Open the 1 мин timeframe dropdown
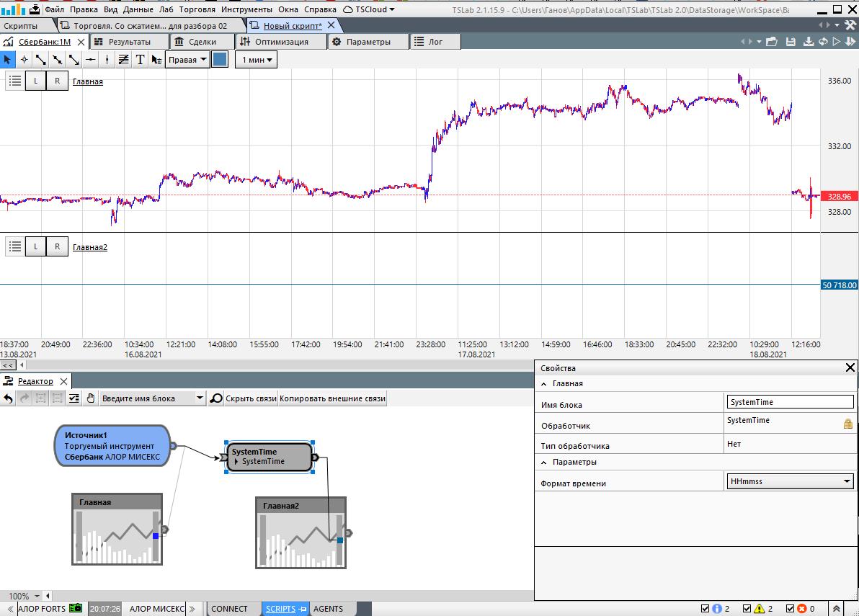The width and height of the screenshot is (859, 616). coord(257,60)
